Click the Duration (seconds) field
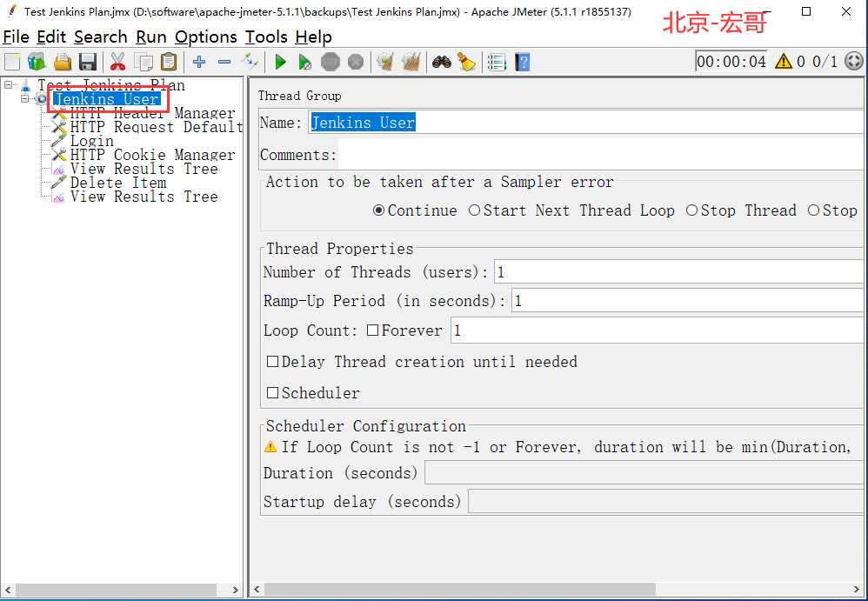The width and height of the screenshot is (868, 601). tap(645, 473)
